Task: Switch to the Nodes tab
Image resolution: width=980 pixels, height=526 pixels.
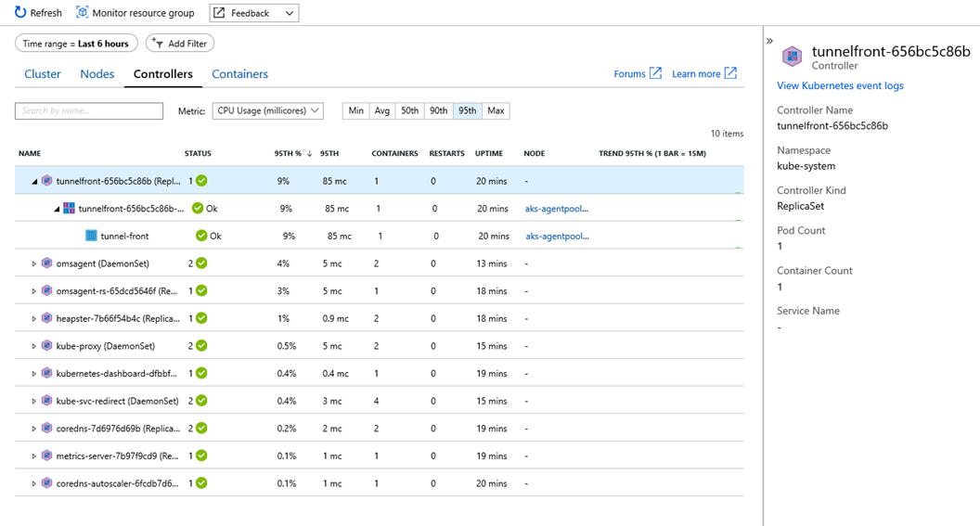Action: tap(97, 73)
